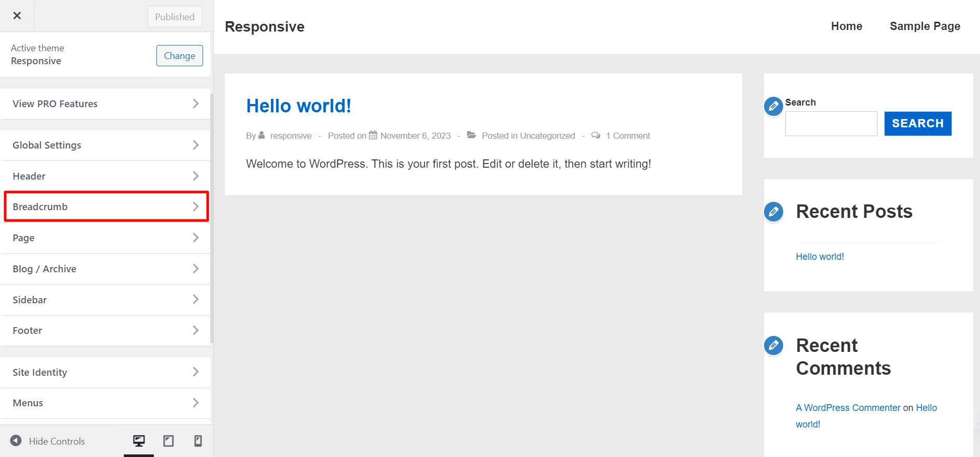Click the author person icon
980x457 pixels.
262,135
